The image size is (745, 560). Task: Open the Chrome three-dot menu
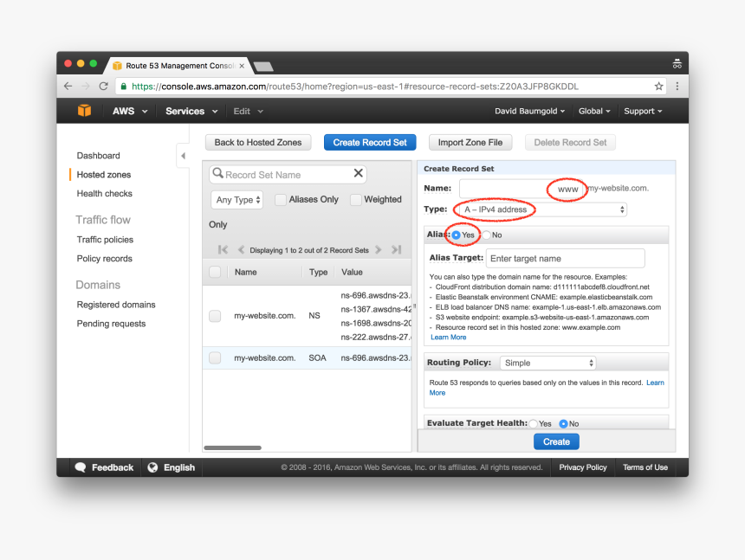coord(677,87)
